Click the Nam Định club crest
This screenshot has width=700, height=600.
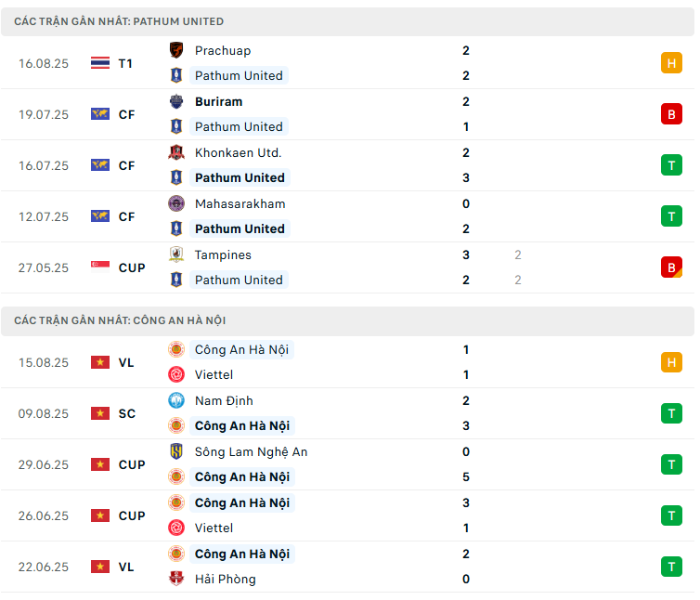pyautogui.click(x=176, y=400)
